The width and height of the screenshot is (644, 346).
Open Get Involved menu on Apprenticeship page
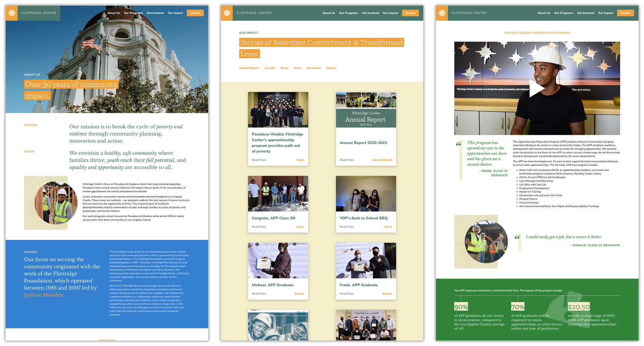(x=586, y=13)
